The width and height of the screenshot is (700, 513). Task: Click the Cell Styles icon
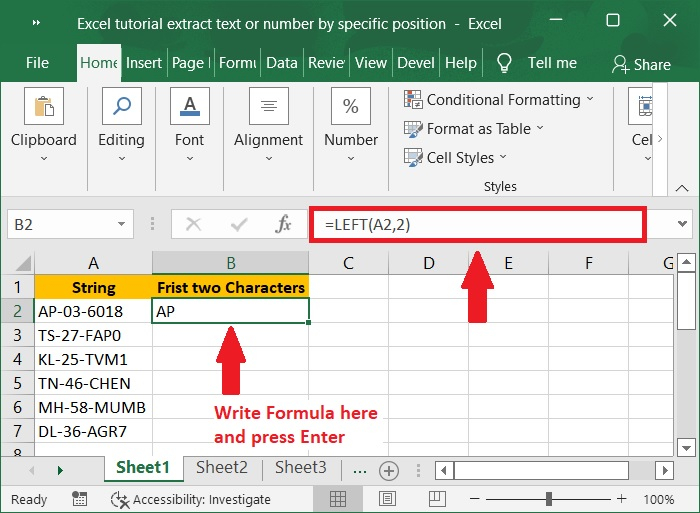(x=412, y=158)
